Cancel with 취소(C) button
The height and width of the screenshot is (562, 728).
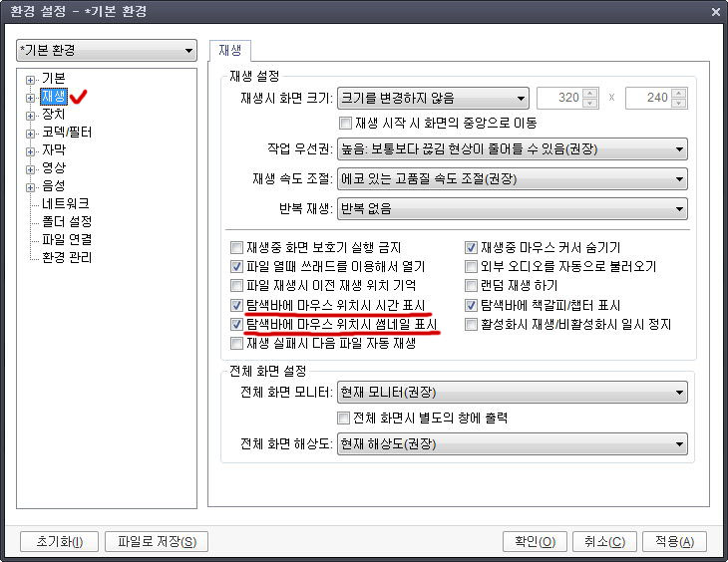click(x=605, y=542)
